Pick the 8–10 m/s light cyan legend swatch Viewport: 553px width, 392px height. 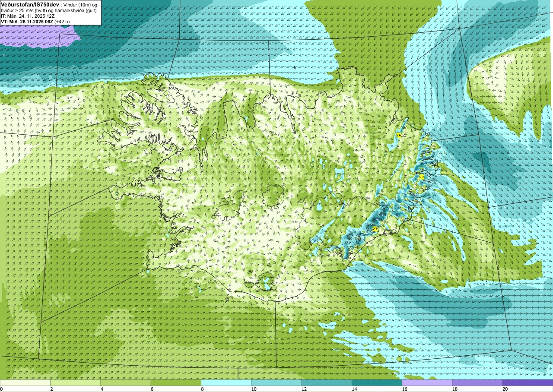[x=226, y=383]
